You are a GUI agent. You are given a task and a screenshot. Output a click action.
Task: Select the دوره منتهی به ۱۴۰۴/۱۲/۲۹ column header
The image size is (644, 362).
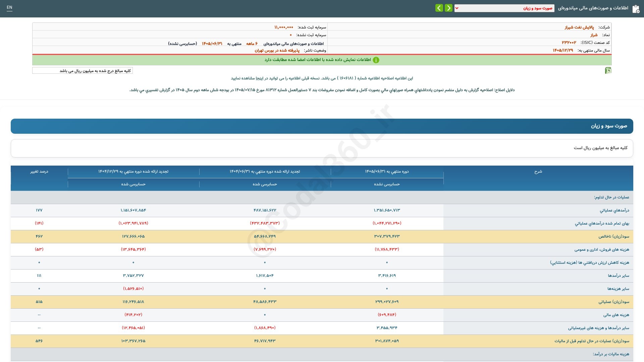(x=133, y=171)
